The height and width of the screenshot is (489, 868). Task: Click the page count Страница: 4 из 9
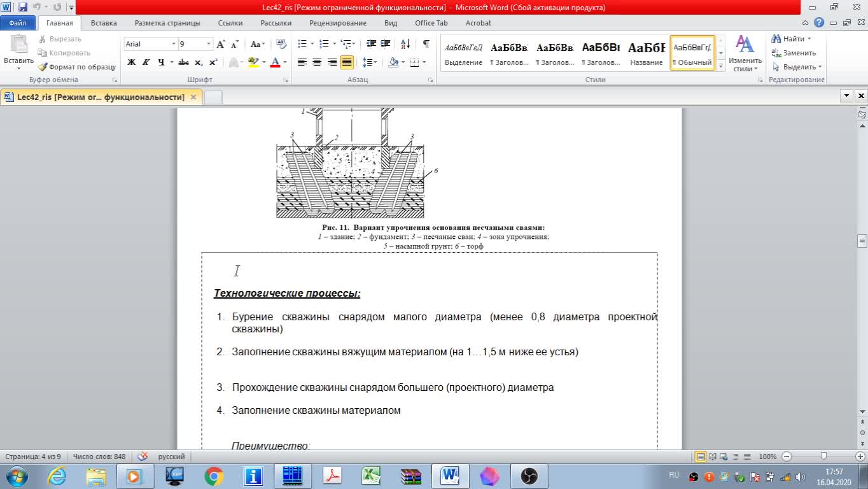33,457
